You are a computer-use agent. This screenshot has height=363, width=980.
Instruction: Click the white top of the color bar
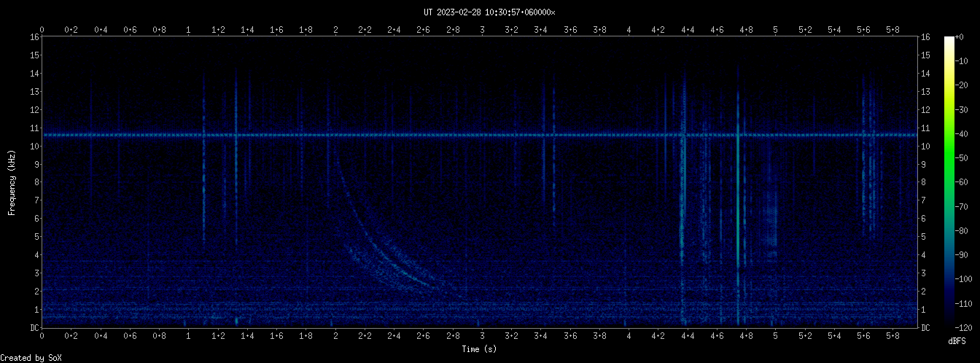[949, 41]
